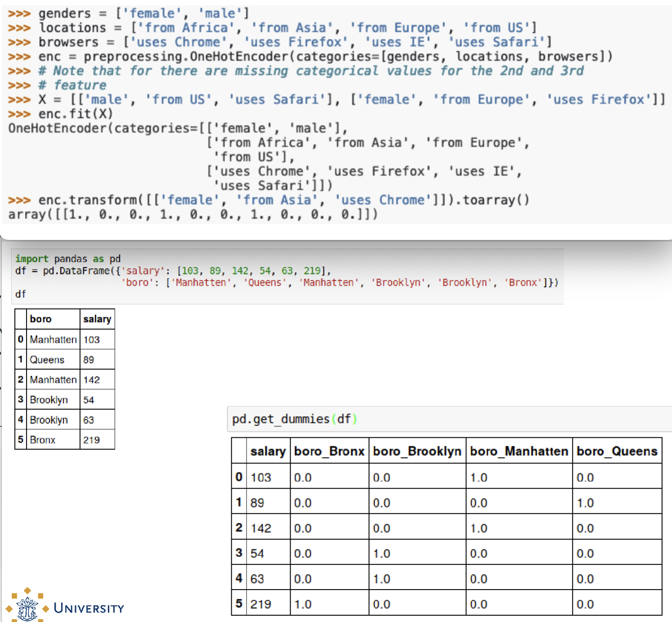Click the line assigning X sample data
This screenshot has width=672, height=622.
[336, 100]
